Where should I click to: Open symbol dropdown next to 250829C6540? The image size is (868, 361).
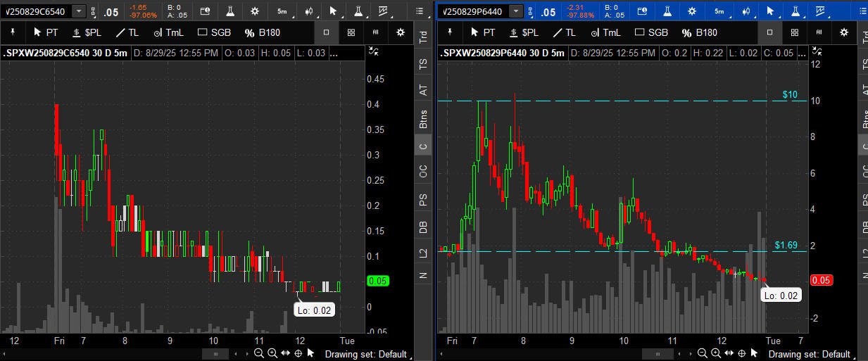[x=77, y=11]
